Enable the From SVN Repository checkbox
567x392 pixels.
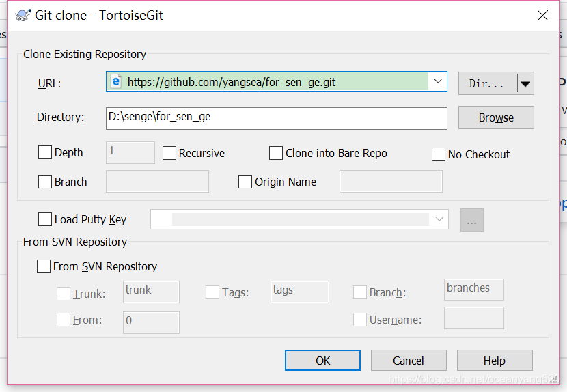point(44,266)
